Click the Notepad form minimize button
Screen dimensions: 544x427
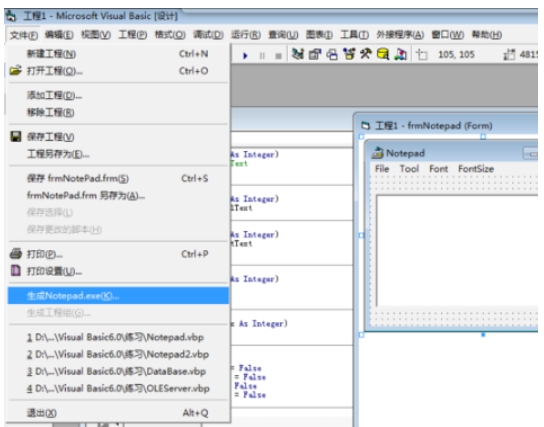[530, 154]
